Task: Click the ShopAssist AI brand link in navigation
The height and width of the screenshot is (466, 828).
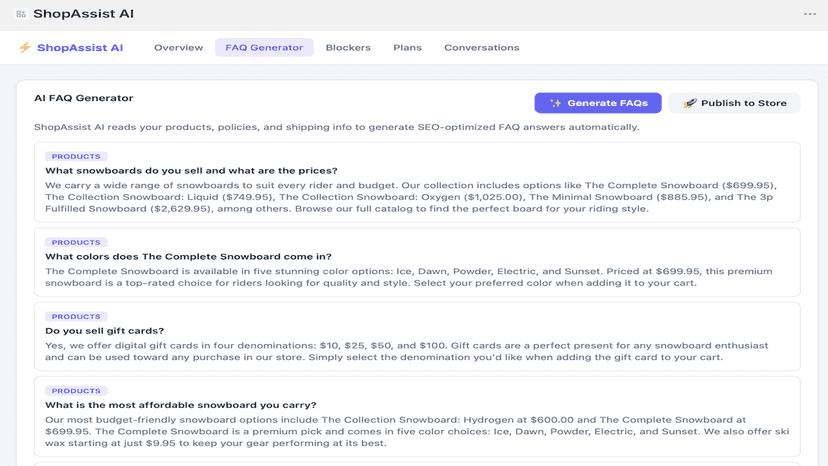Action: pyautogui.click(x=80, y=48)
